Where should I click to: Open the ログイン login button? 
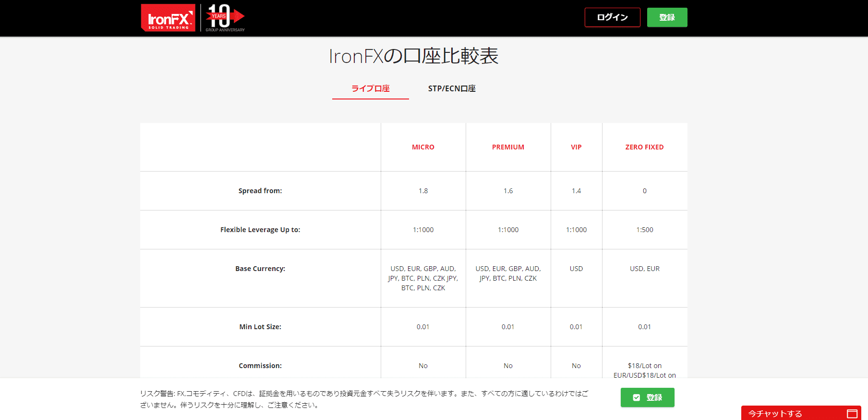[x=612, y=17]
